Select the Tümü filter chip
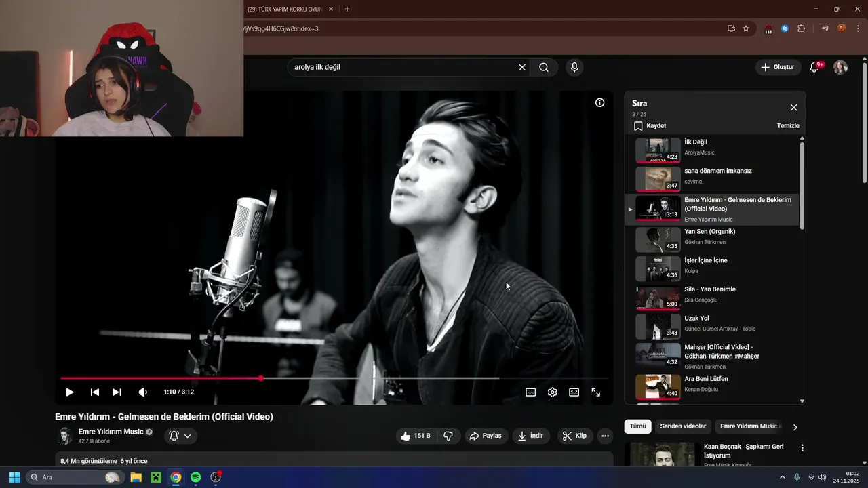Screen dimensions: 868x488 tap(637, 426)
